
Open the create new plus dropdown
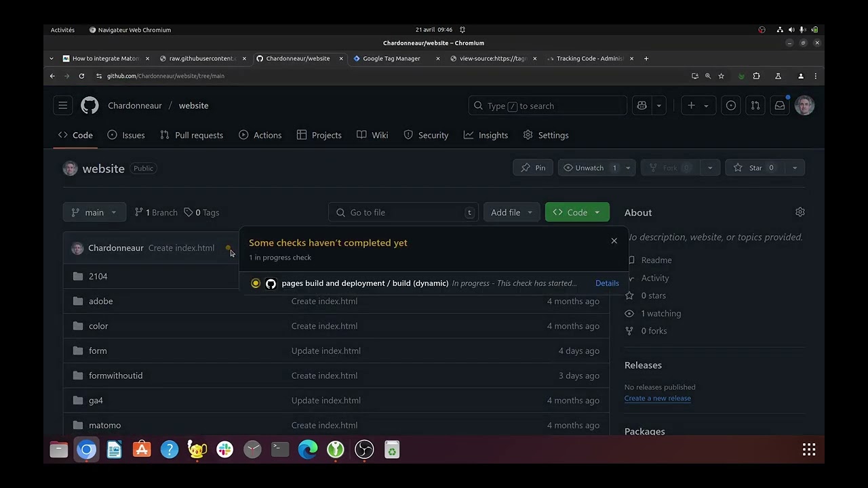click(x=698, y=106)
